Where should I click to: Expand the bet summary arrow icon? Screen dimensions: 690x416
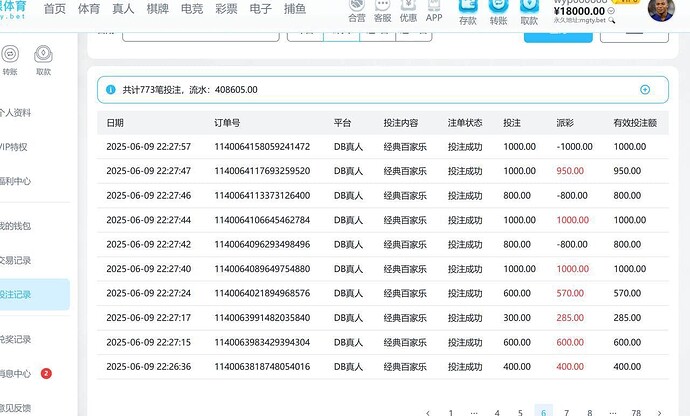645,90
